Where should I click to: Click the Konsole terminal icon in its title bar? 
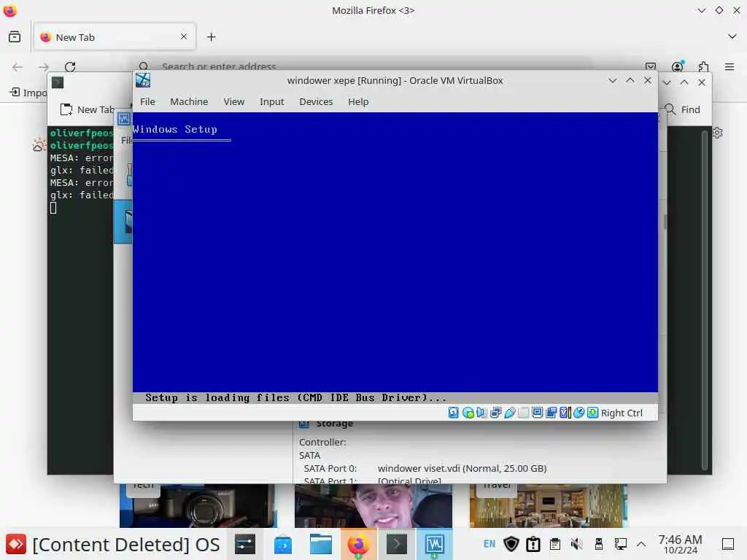[58, 82]
